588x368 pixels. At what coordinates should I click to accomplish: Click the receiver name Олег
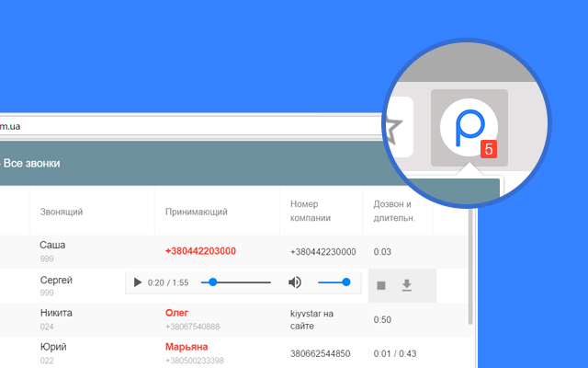(x=176, y=313)
